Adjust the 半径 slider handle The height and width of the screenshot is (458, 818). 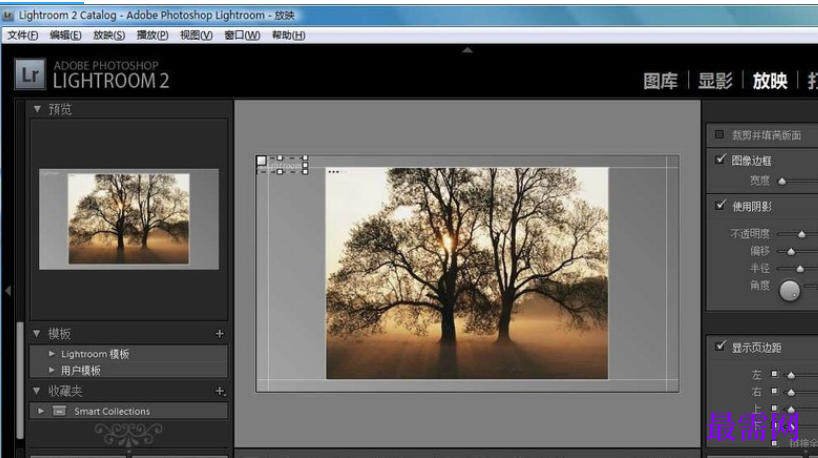coord(800,269)
